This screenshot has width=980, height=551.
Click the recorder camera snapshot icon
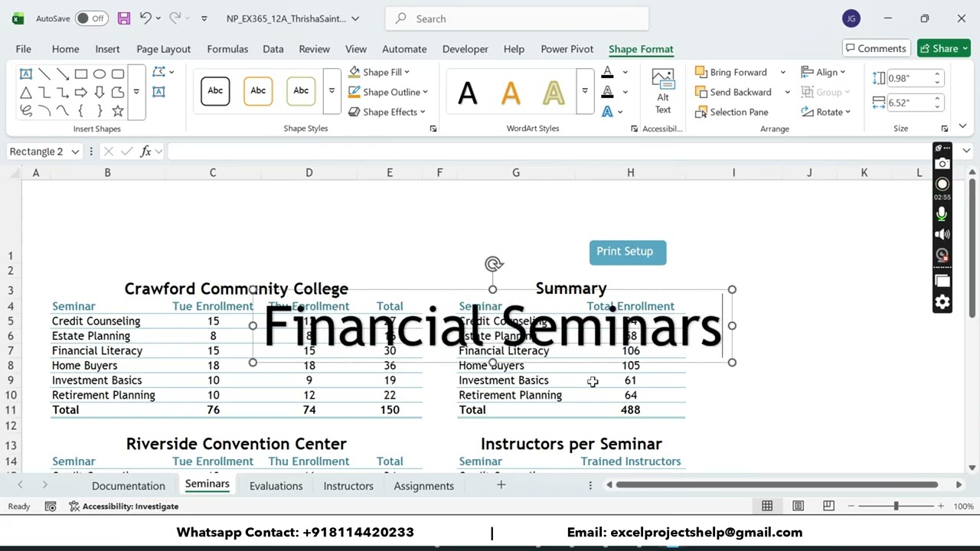[942, 163]
